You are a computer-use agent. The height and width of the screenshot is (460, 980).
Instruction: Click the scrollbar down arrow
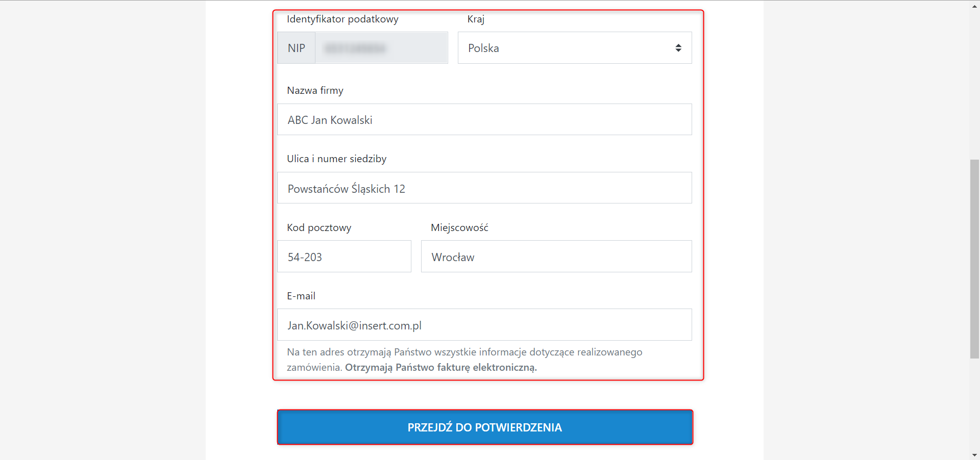tap(974, 455)
